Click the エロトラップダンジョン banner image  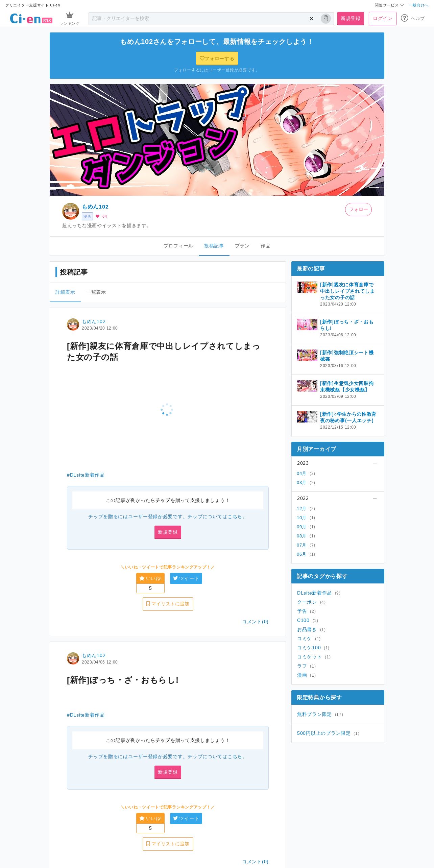point(217,140)
